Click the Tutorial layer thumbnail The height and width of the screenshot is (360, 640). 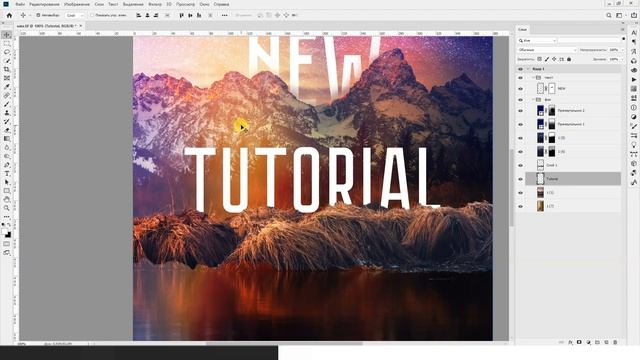click(x=540, y=179)
